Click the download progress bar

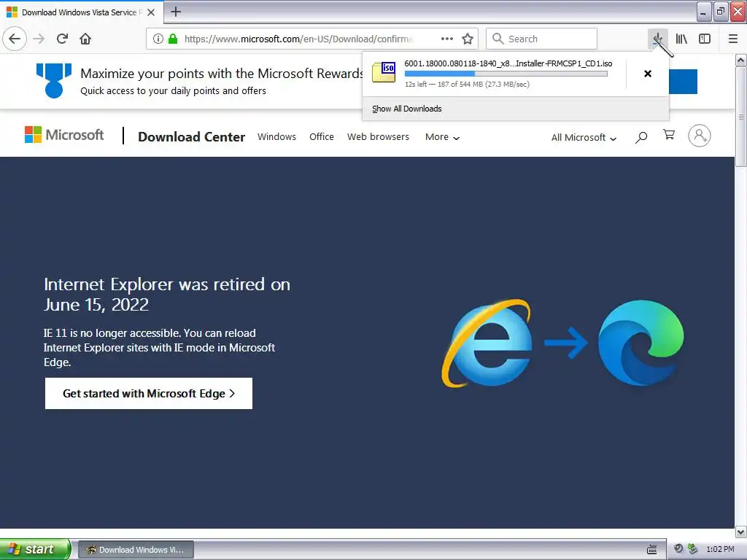click(x=506, y=74)
